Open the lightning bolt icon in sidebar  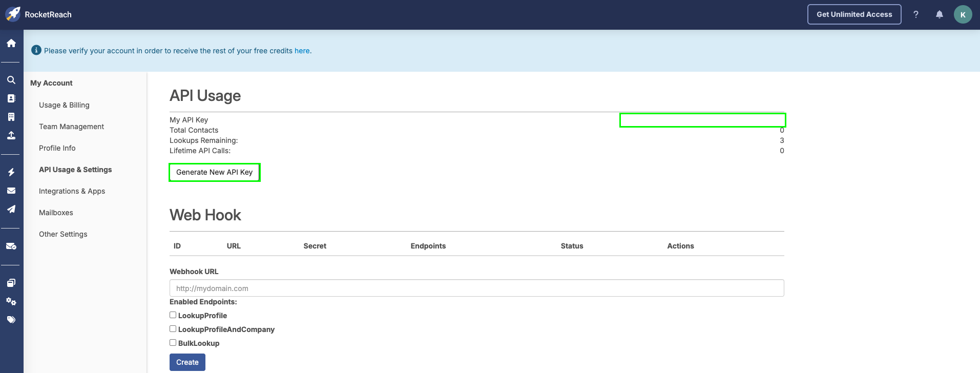[11, 172]
